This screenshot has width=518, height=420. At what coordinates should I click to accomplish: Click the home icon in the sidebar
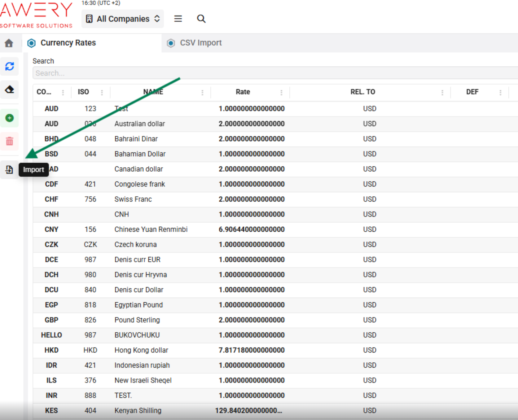coord(9,43)
